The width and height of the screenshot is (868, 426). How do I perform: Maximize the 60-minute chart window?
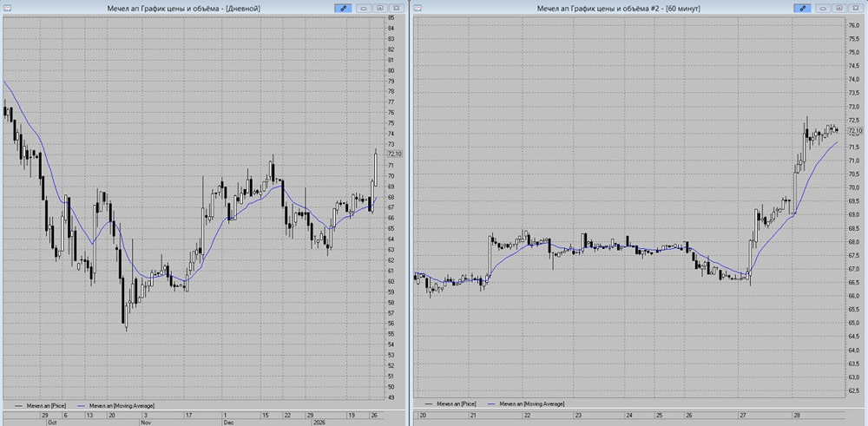pyautogui.click(x=839, y=8)
